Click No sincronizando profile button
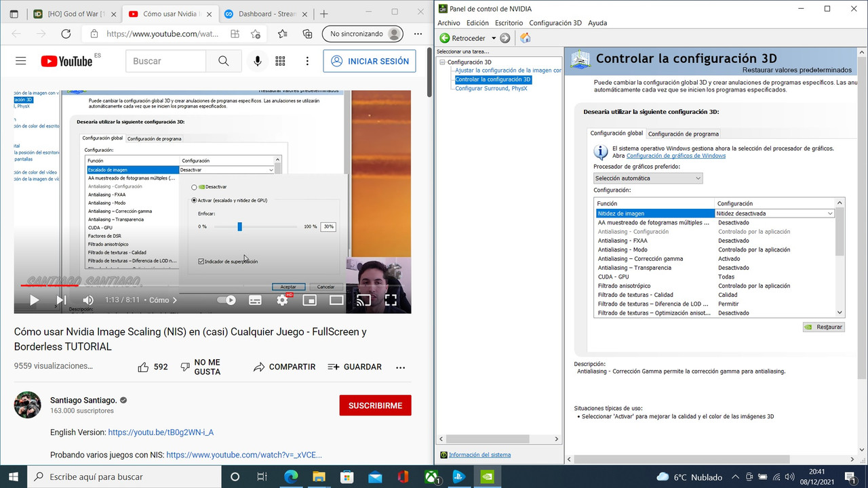The height and width of the screenshot is (488, 868). (x=362, y=34)
